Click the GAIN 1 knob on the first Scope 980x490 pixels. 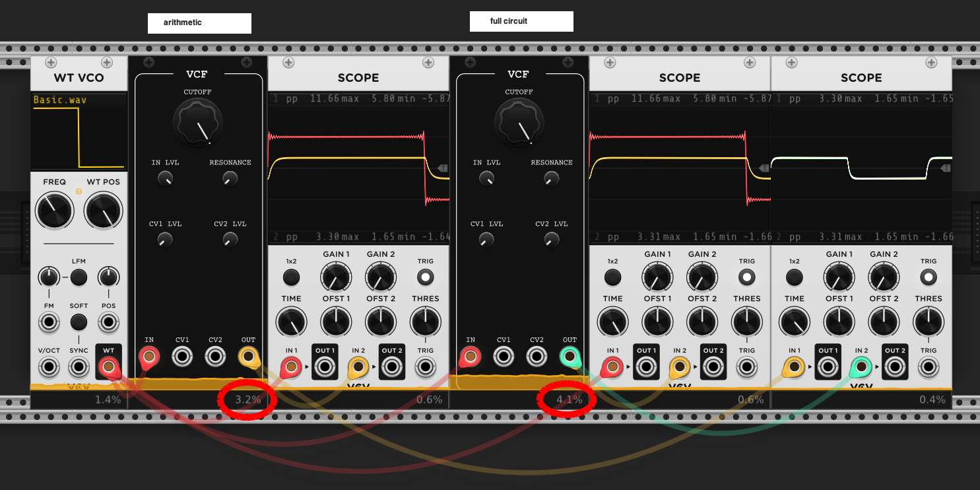pyautogui.click(x=335, y=277)
